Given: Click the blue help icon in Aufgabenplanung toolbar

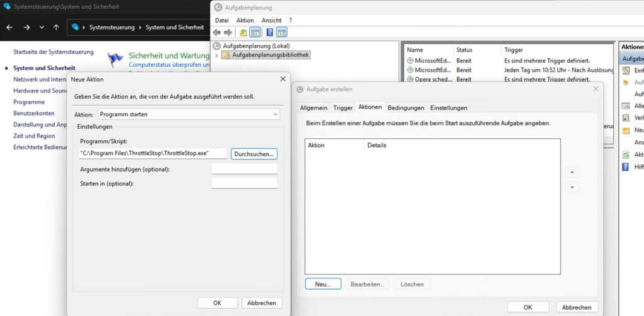Looking at the screenshot, I should [x=270, y=33].
